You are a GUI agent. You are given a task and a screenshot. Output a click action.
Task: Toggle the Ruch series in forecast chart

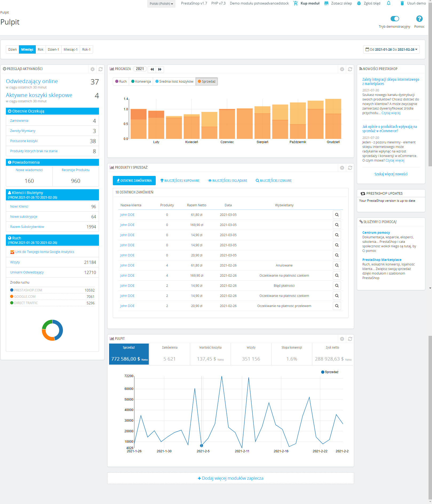121,82
